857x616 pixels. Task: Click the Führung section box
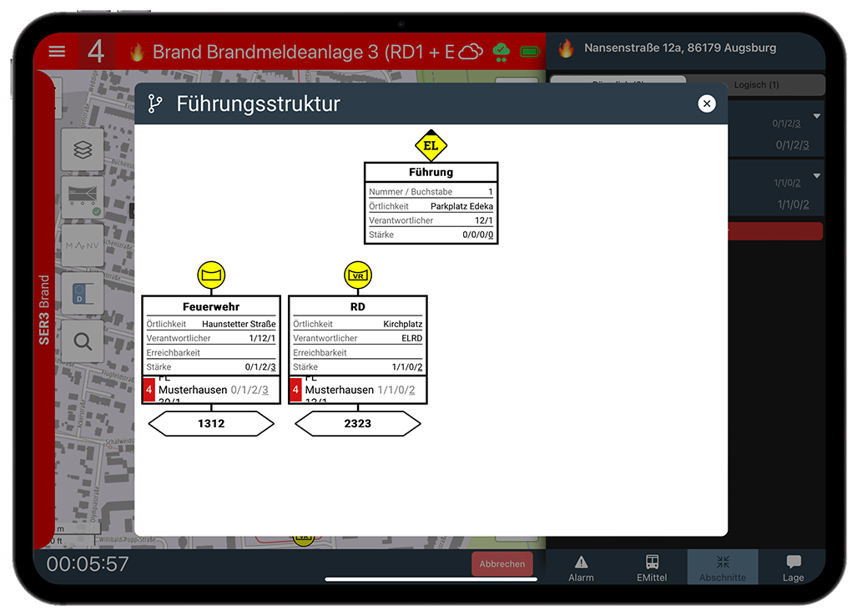coord(431,203)
